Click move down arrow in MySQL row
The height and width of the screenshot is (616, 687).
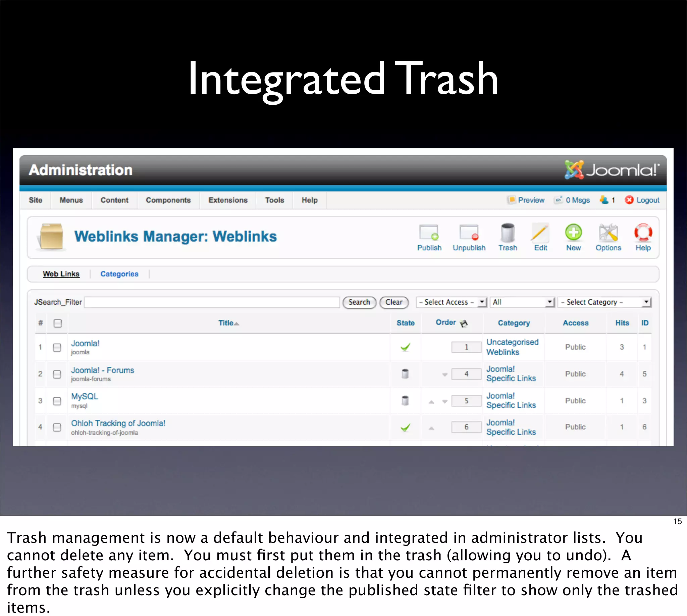pyautogui.click(x=445, y=402)
